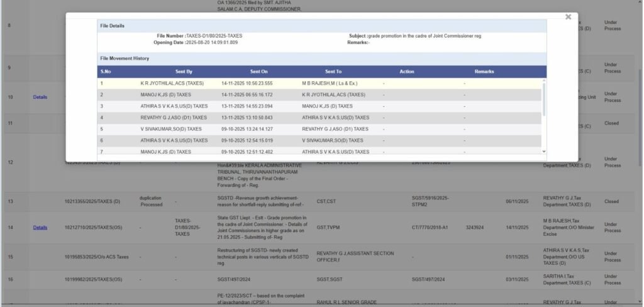644x307 pixels.
Task: Click the File Number value TAXES-D1/80/2025-TAXES
Action: coord(214,36)
